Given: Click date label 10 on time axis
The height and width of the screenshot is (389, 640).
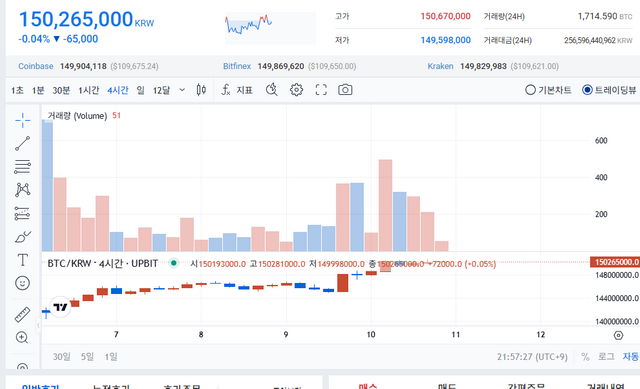Looking at the screenshot, I should coord(371,335).
